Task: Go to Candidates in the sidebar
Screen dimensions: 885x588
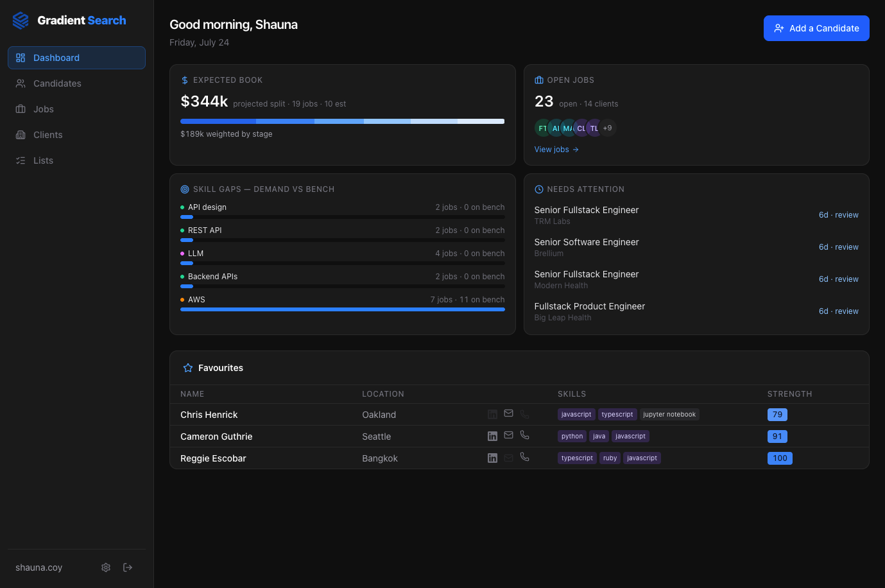Action: (76, 83)
